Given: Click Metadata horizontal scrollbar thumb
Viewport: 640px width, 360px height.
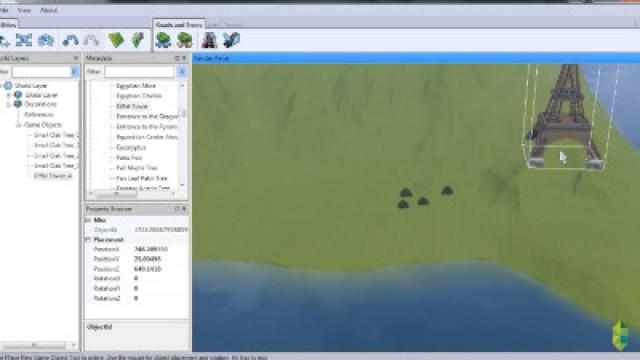Looking at the screenshot, I should pos(116,194).
